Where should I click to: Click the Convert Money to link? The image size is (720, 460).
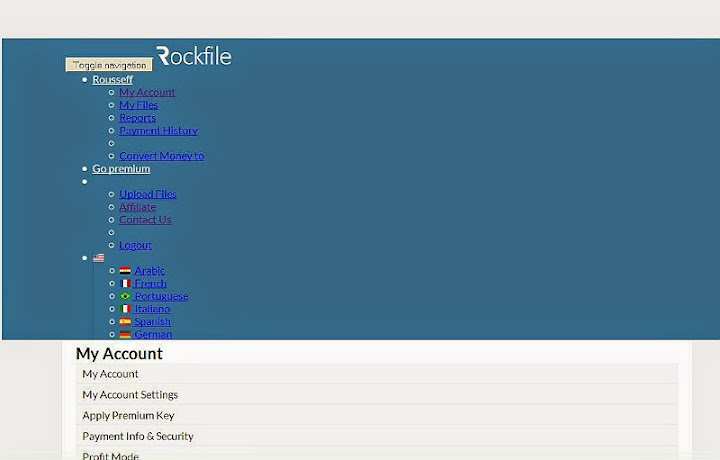coord(161,156)
